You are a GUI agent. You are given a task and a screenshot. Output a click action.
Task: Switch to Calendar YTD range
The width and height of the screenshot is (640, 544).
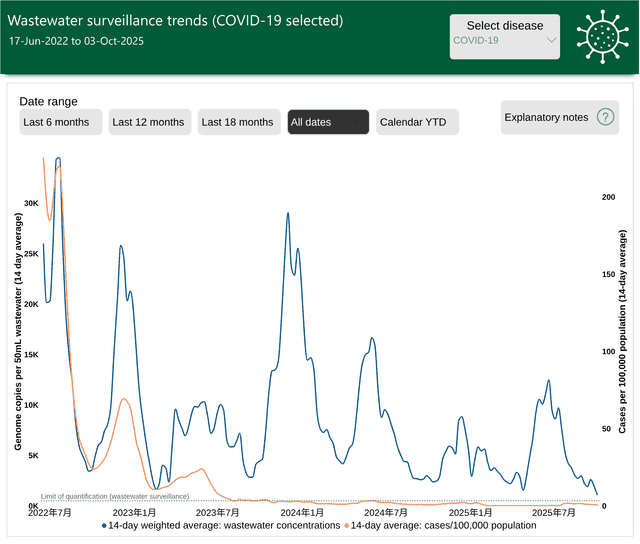click(417, 122)
